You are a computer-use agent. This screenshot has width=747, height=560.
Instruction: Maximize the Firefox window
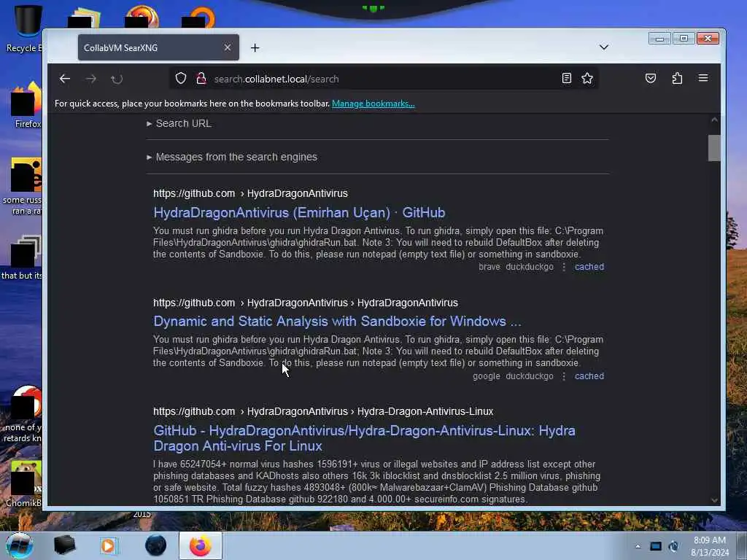[683, 39]
